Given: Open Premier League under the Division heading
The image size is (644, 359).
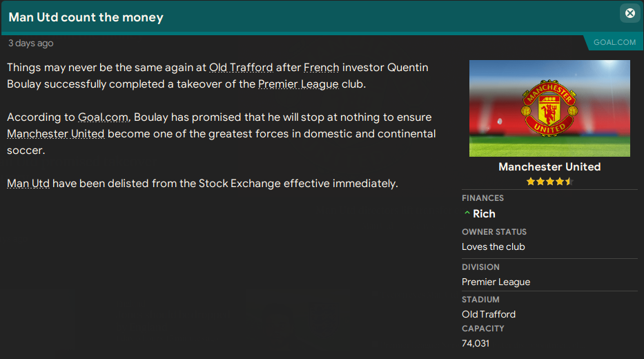Looking at the screenshot, I should point(496,282).
